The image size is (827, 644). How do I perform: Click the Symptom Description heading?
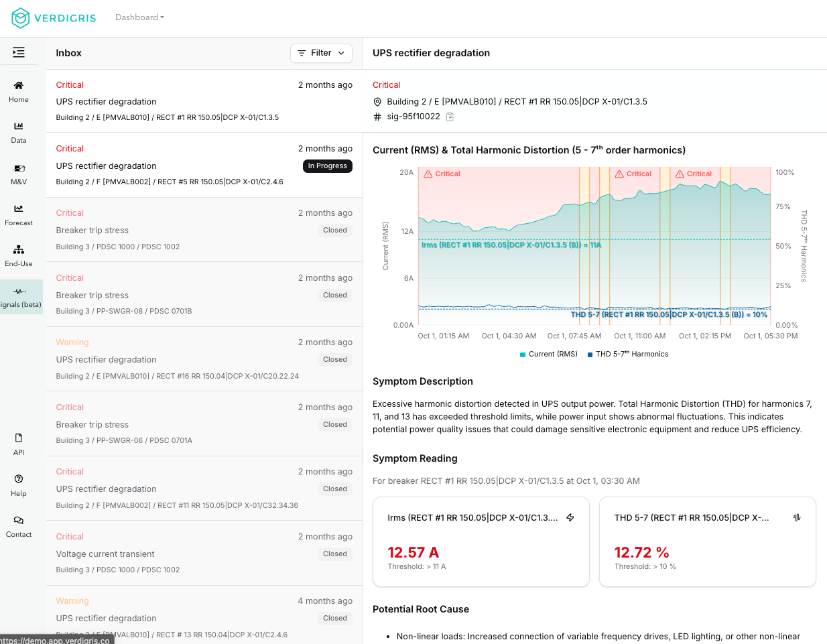point(423,381)
